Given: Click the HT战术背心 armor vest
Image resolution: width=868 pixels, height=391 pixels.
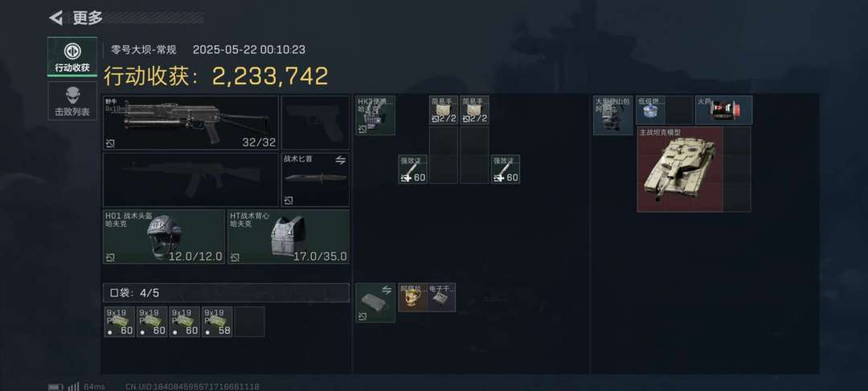Looking at the screenshot, I should click(289, 237).
